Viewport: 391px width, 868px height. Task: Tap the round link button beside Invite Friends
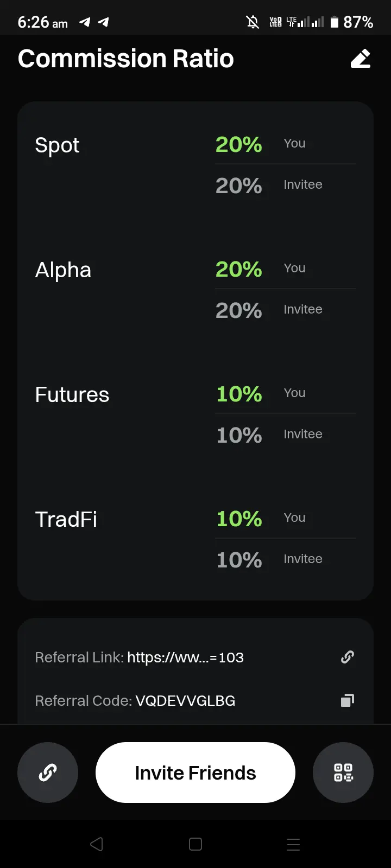point(48,773)
